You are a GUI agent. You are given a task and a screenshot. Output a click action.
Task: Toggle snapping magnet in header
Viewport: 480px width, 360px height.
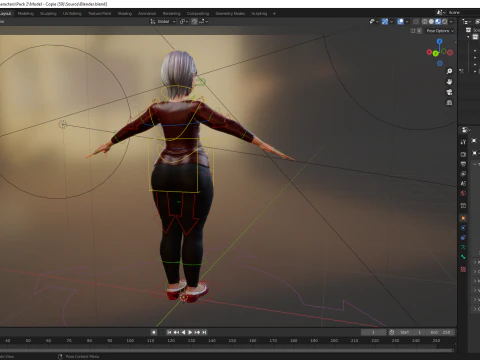point(194,22)
